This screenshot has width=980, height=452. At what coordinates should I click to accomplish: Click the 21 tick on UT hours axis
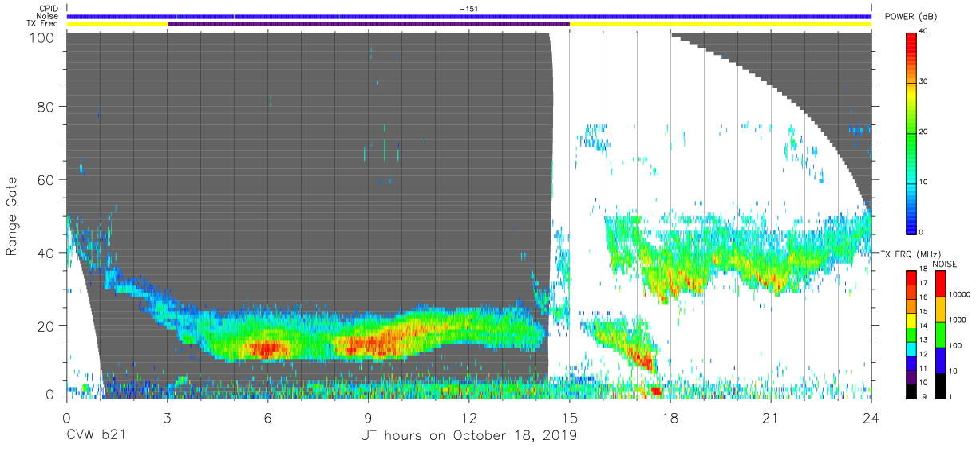tap(771, 416)
